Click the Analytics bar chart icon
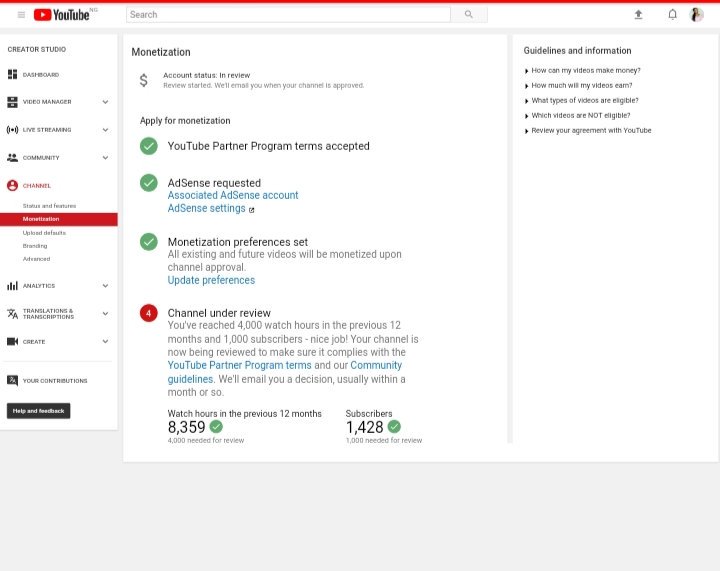The height and width of the screenshot is (571, 720). pos(12,286)
